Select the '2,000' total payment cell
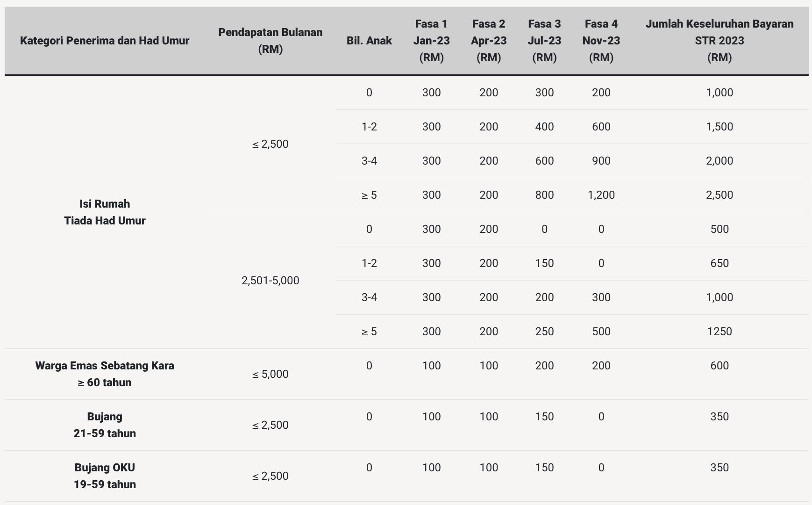 click(x=719, y=161)
